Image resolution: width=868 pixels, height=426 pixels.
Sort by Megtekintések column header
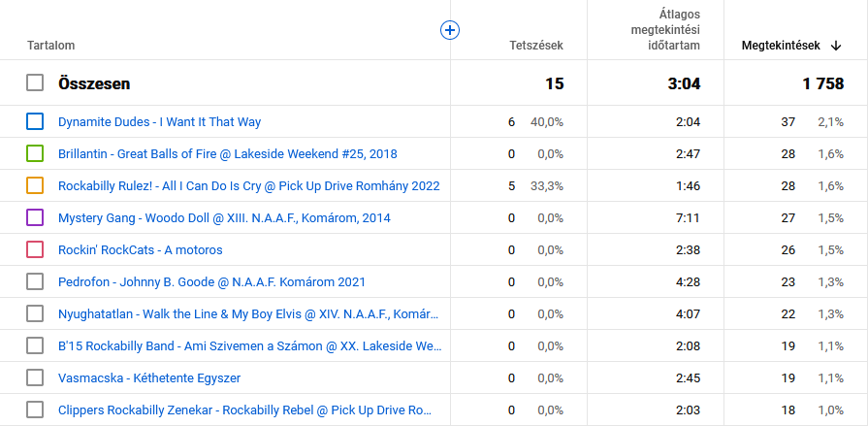tap(780, 46)
